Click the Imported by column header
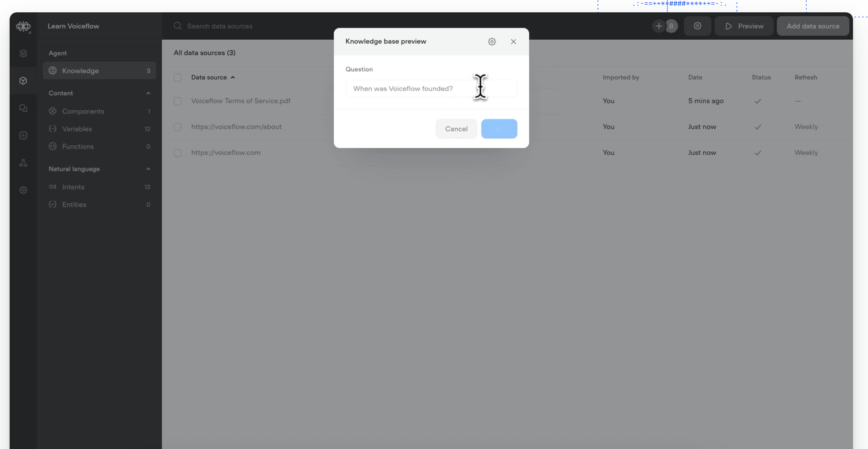This screenshot has height=449, width=868. (x=621, y=77)
